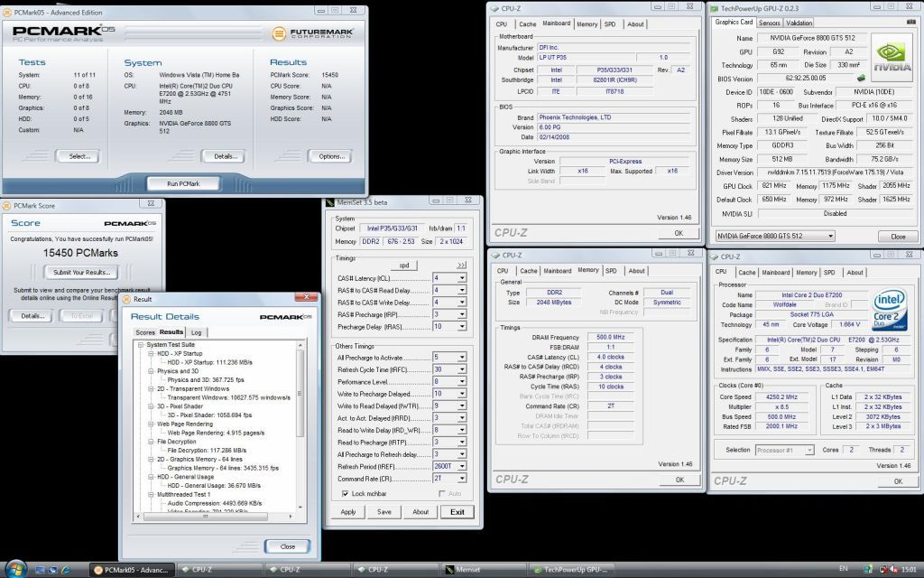Click the Internet Explorer quick launch icon

(65, 570)
